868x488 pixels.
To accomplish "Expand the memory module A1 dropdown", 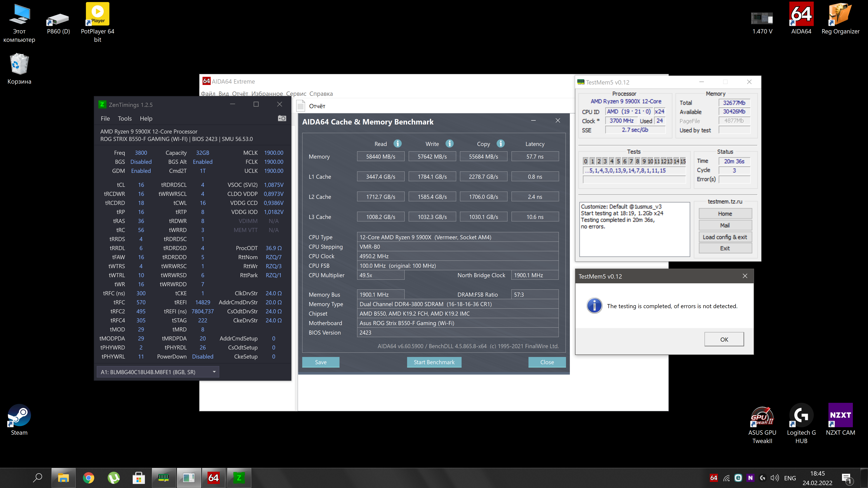I will [x=214, y=372].
